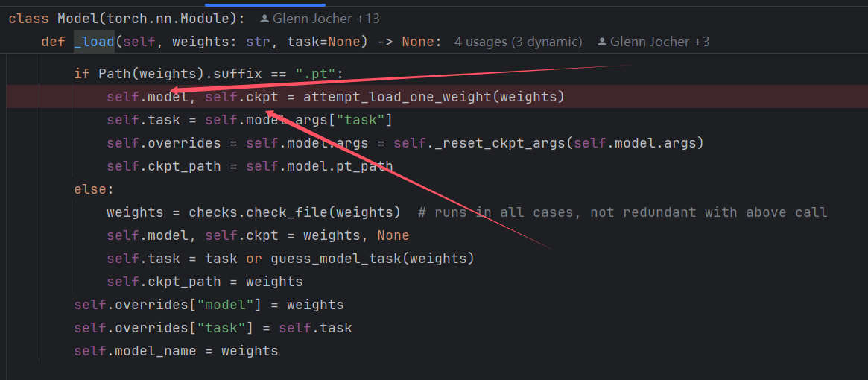868x380 pixels.
Task: Click the class keyword in sticky header
Action: 29,19
